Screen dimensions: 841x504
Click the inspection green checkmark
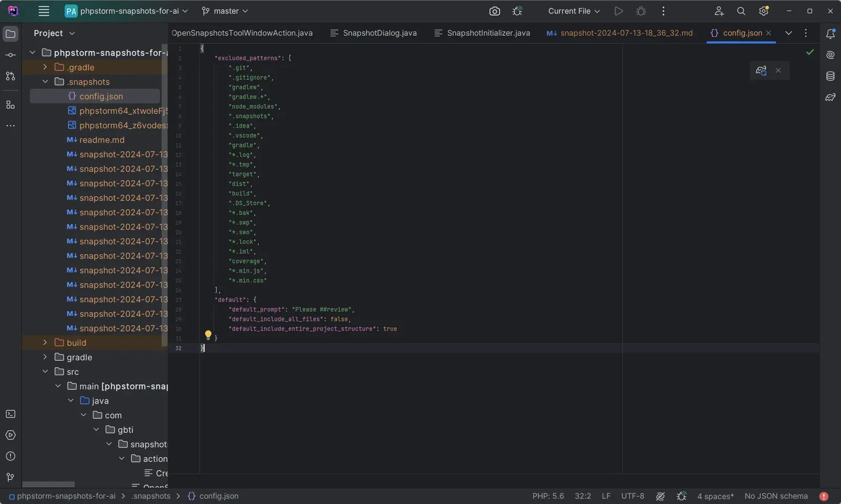tap(810, 52)
